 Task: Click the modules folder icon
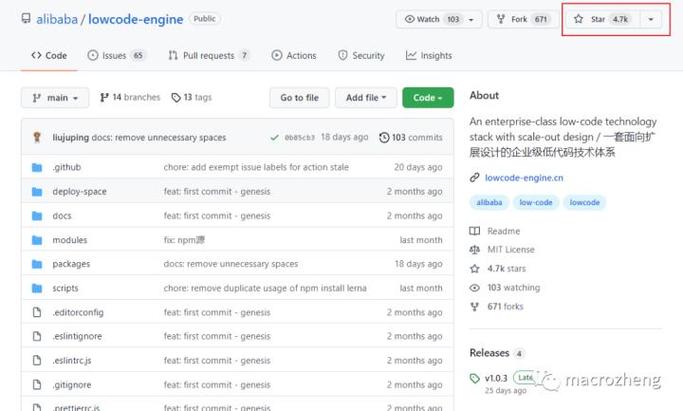coord(37,240)
